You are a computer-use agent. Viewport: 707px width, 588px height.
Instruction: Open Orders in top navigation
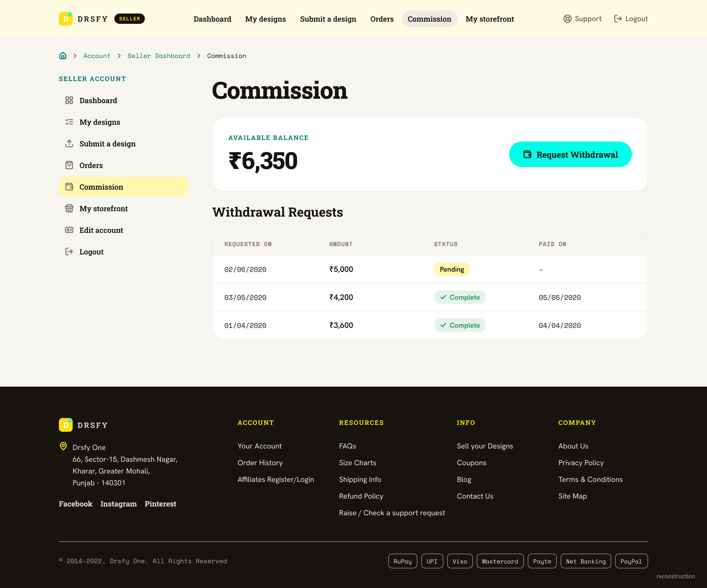(382, 19)
